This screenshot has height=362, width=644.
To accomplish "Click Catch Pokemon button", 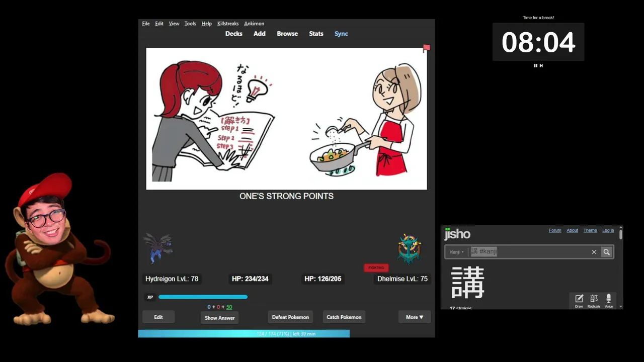I will click(344, 317).
